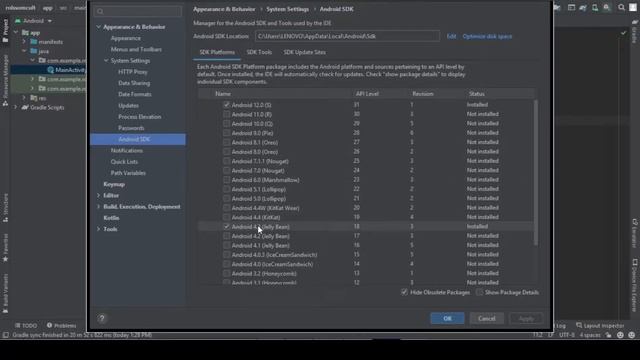
Task: Expand the Editor settings group
Action: [x=98, y=196]
